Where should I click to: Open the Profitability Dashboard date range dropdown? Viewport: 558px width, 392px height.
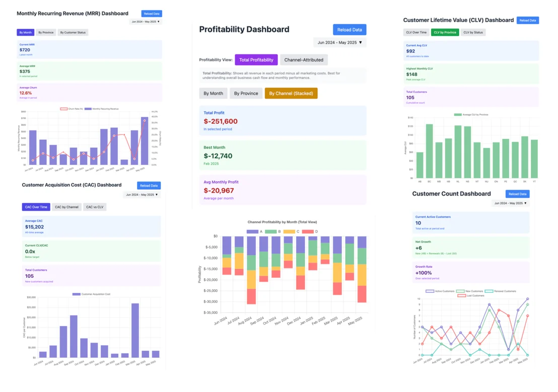pos(339,43)
